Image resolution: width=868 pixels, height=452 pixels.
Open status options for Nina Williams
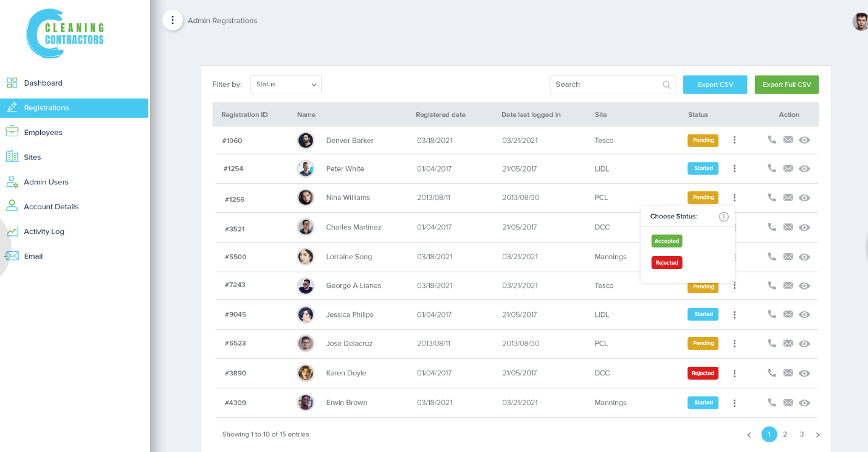[x=734, y=198]
